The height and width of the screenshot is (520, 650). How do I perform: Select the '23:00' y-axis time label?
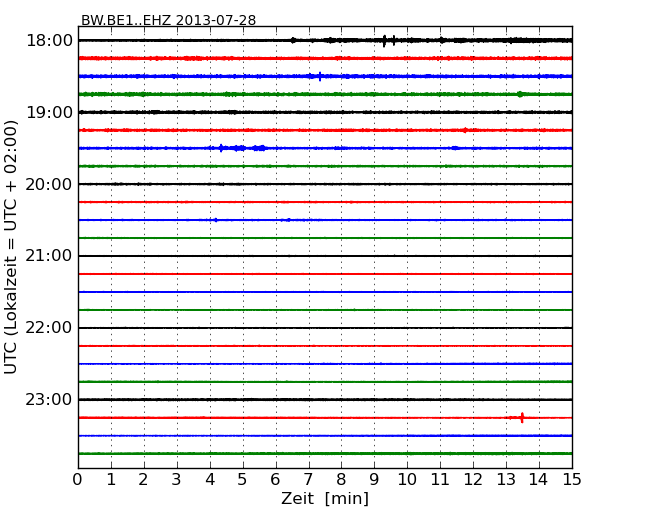click(x=49, y=399)
